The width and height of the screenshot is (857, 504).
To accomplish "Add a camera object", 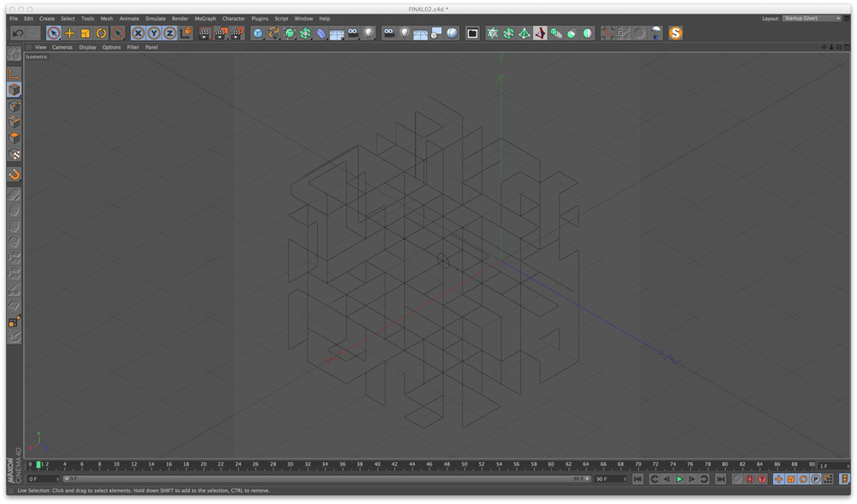I will (353, 33).
